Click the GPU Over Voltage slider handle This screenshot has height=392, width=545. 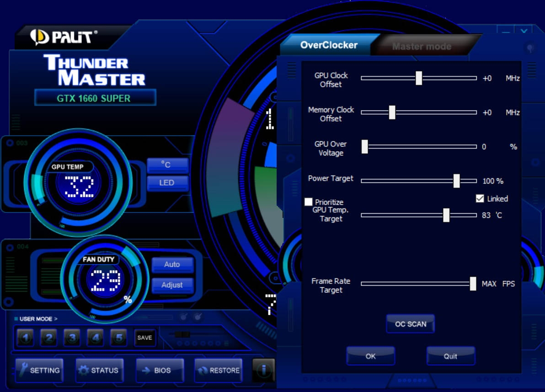coord(364,147)
